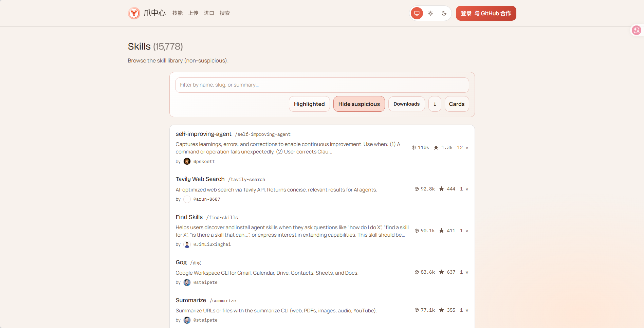Select the system theme monitor icon

coord(417,13)
